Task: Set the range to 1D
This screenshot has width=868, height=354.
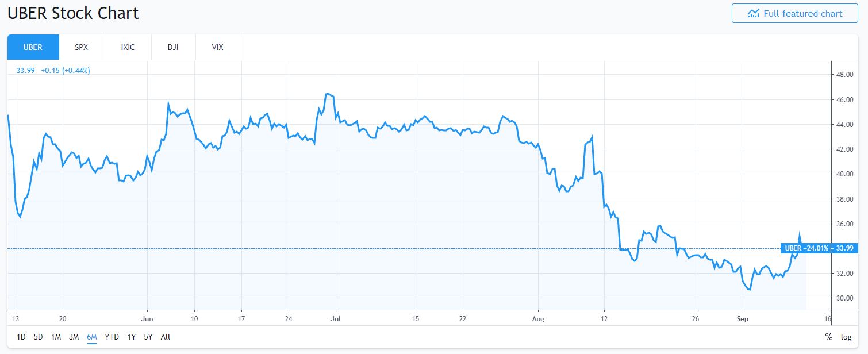Action: click(x=21, y=337)
